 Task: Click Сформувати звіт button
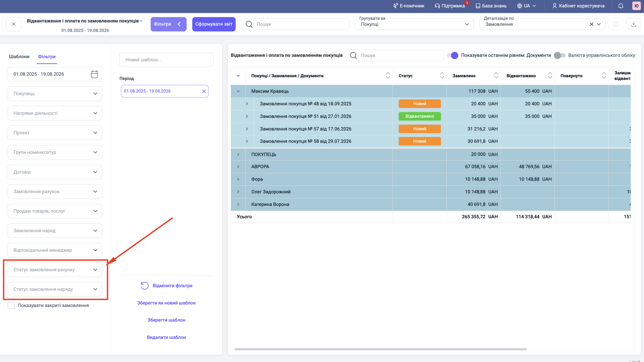[214, 24]
